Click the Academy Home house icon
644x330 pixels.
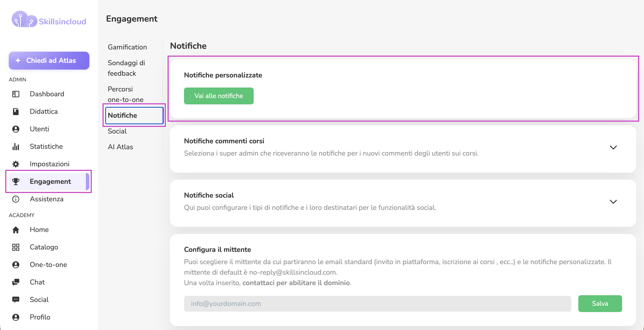coord(16,230)
